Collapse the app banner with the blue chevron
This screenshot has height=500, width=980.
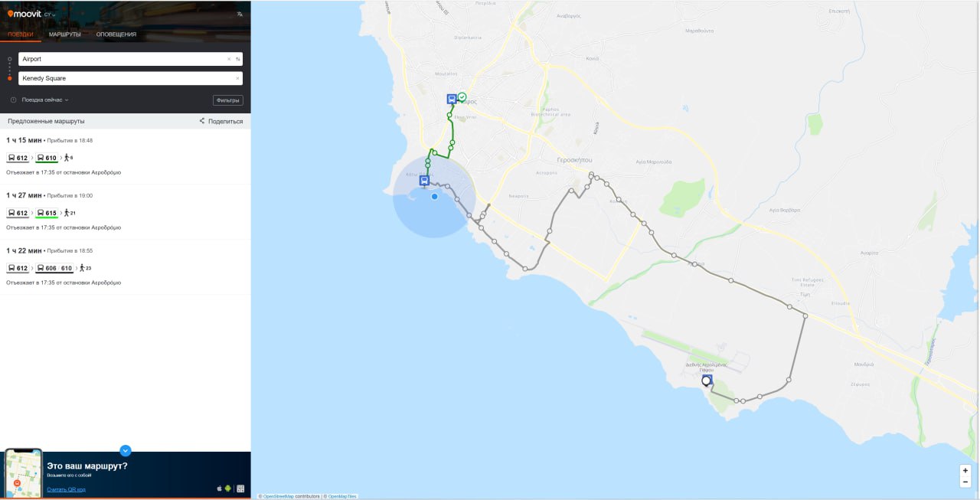[x=126, y=451]
